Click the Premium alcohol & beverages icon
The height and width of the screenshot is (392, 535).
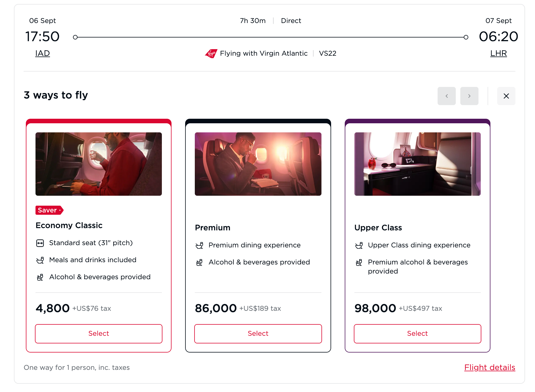(x=199, y=262)
